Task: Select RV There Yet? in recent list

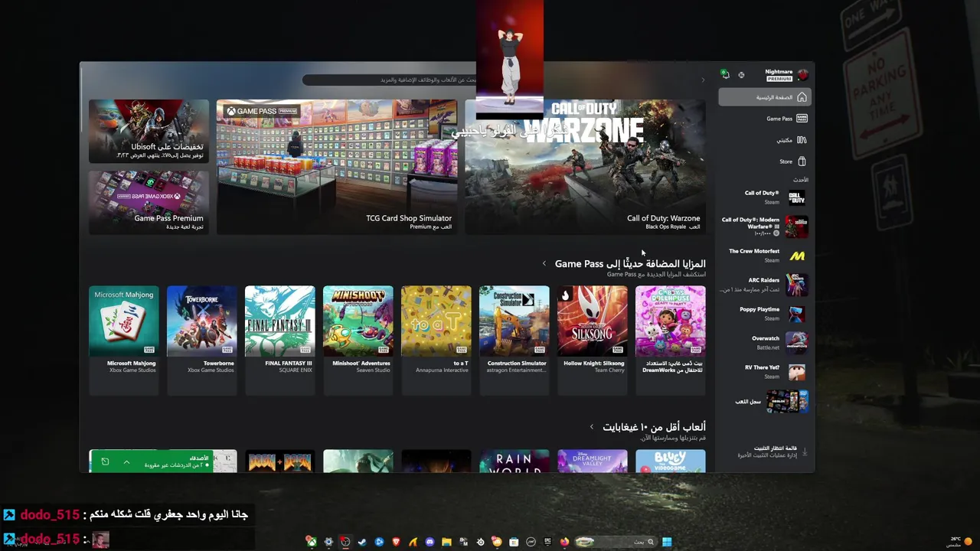Action: click(764, 371)
